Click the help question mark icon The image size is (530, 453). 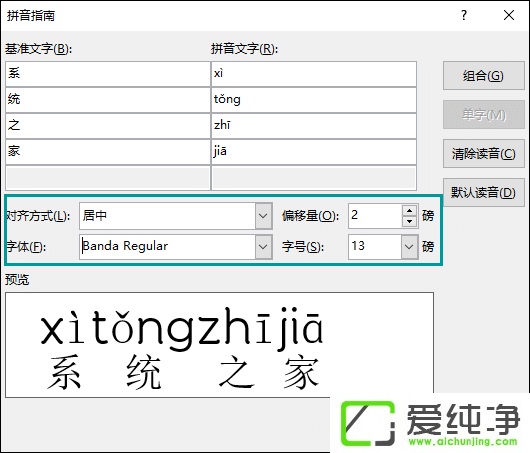pos(464,15)
